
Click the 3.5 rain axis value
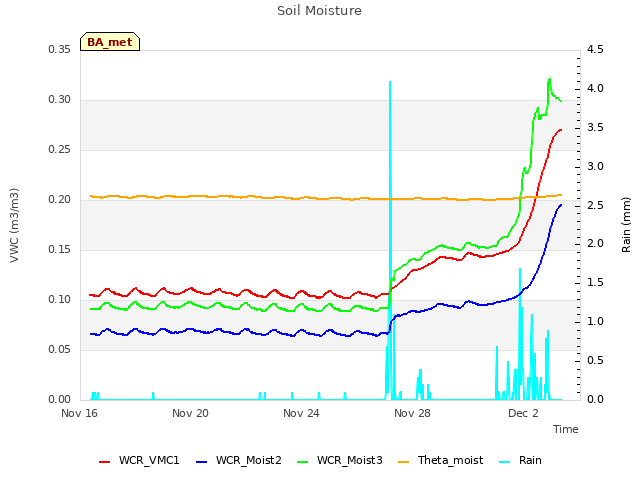click(595, 127)
